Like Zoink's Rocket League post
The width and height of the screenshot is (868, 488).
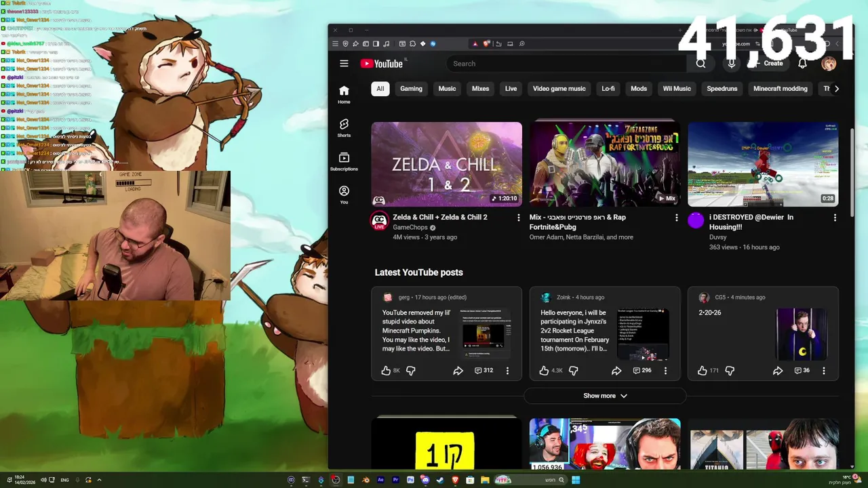[x=544, y=371]
